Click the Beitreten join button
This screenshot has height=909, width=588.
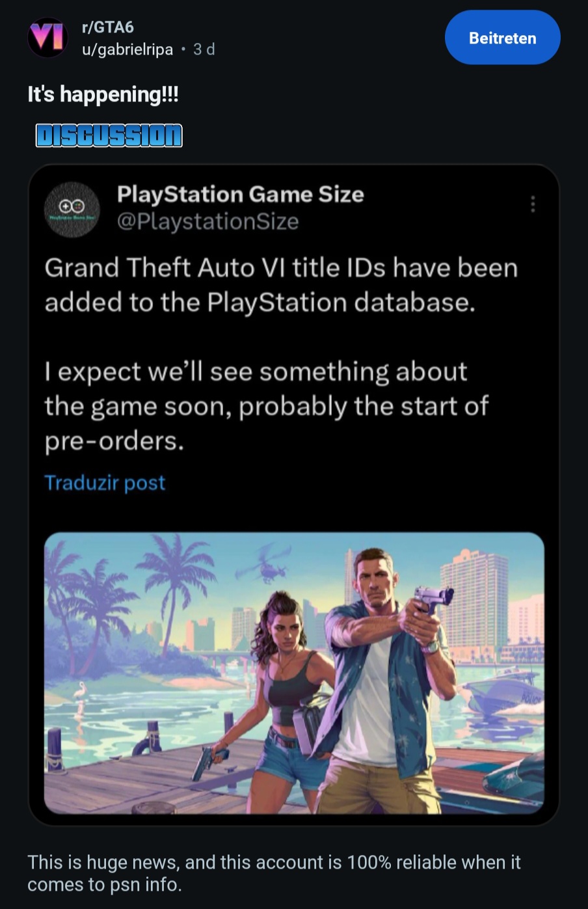tap(502, 38)
